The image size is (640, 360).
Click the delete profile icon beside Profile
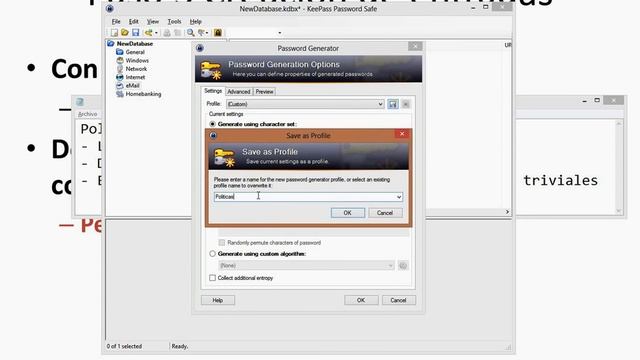click(x=405, y=104)
